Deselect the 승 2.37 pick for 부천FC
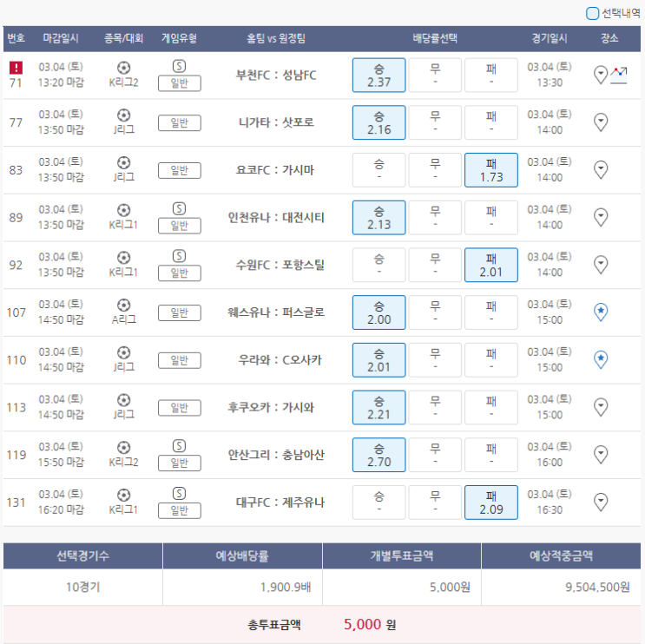 click(x=378, y=76)
